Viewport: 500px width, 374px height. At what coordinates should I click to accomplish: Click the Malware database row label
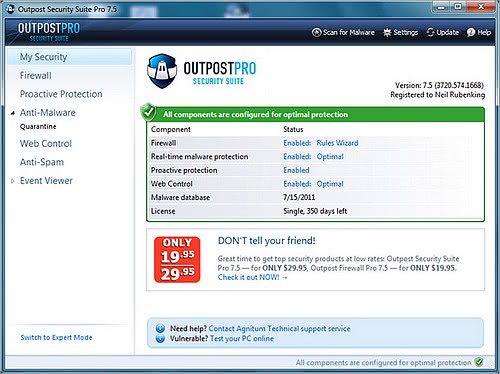pos(180,197)
